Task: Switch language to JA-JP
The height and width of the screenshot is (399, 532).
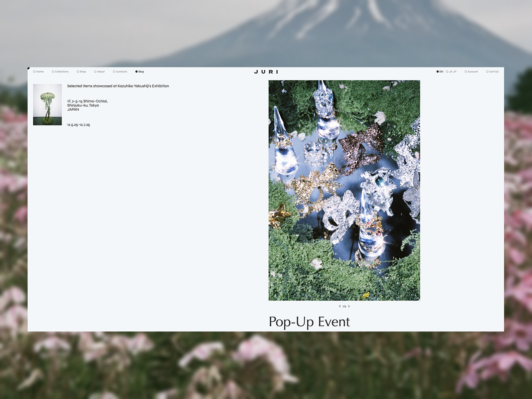Action: pos(452,71)
